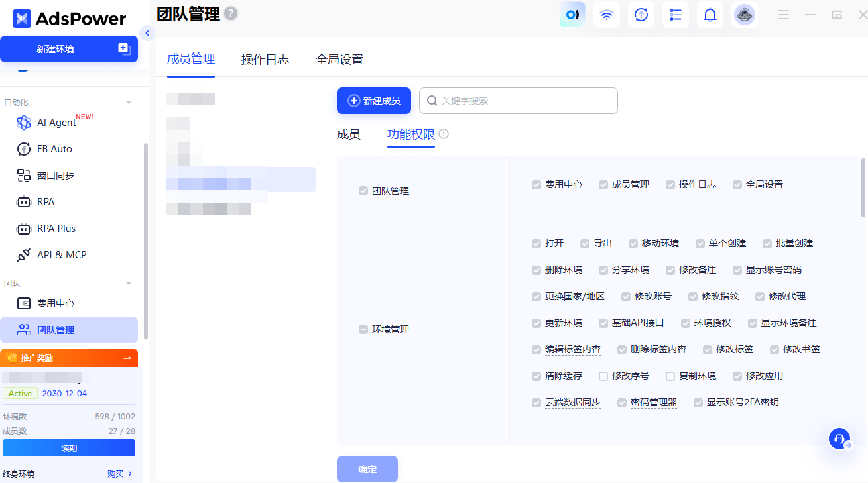
Task: Toggle the 清除缓存 checkbox
Action: pyautogui.click(x=536, y=376)
